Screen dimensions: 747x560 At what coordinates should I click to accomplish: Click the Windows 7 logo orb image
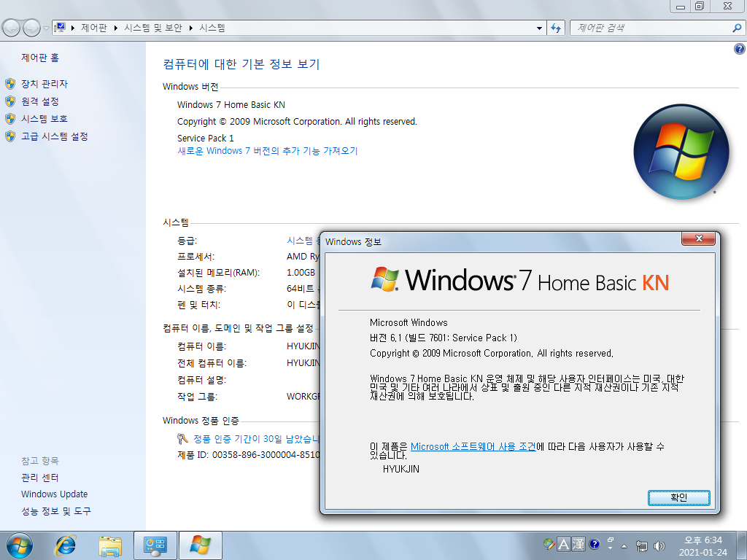point(681,152)
